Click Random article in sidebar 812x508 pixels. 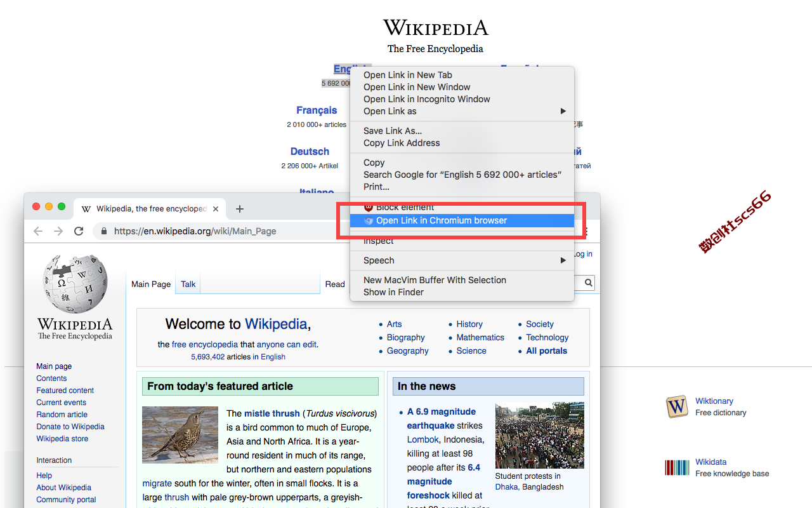pyautogui.click(x=62, y=415)
